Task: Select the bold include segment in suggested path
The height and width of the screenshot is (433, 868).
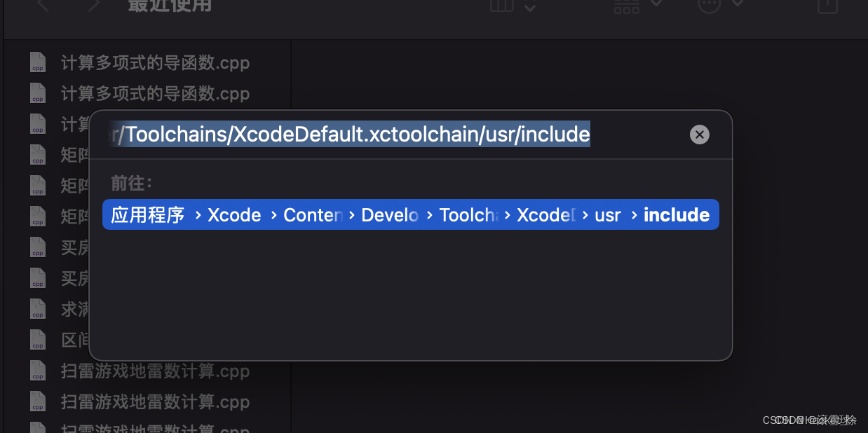Action: tap(676, 215)
